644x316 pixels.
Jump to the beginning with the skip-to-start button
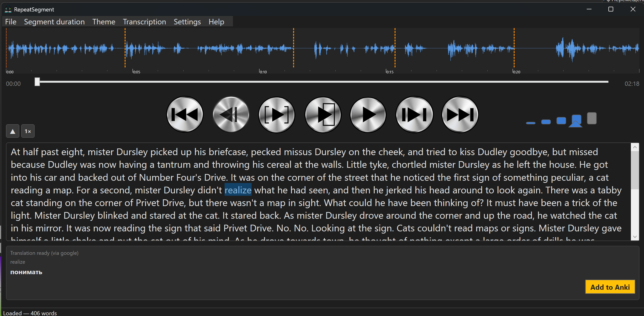pos(185,115)
